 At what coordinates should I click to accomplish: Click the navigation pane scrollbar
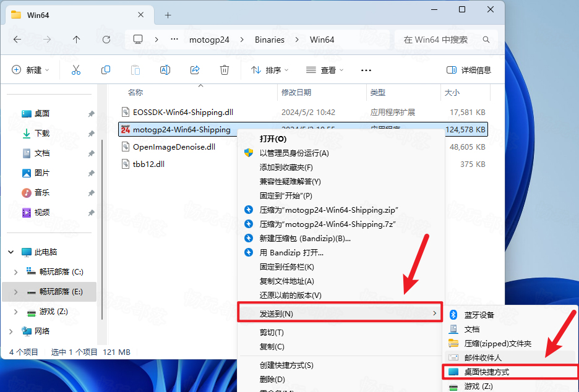click(x=102, y=229)
